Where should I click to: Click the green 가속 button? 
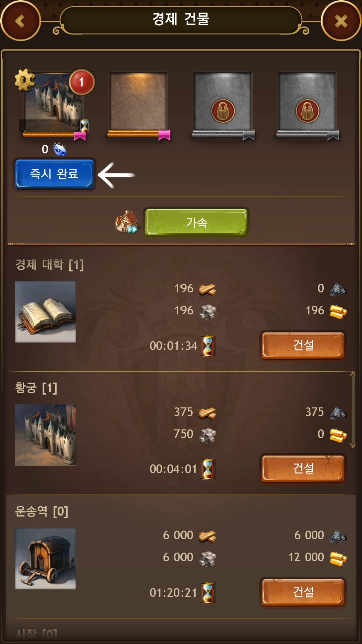(197, 222)
